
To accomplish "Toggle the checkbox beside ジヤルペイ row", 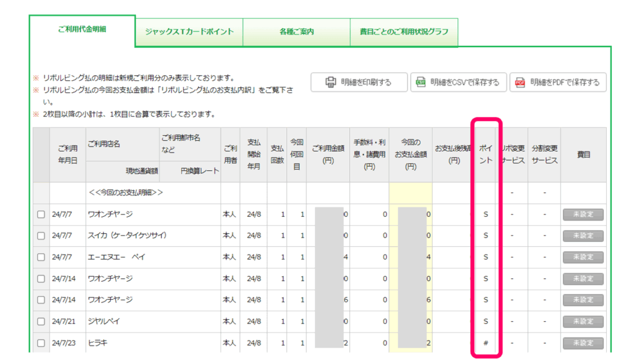I will (x=41, y=321).
